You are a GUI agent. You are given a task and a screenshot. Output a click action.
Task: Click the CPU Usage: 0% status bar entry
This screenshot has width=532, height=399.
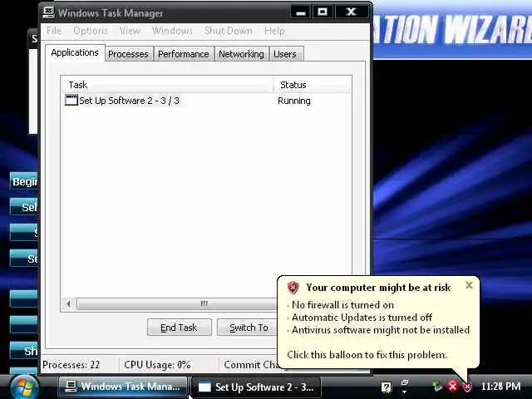click(x=157, y=365)
